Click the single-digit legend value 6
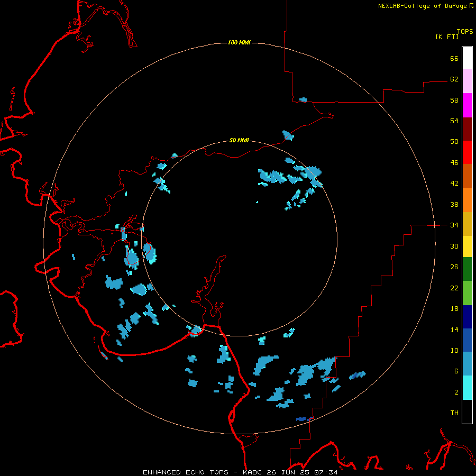This screenshot has height=476, width=476. (456, 371)
